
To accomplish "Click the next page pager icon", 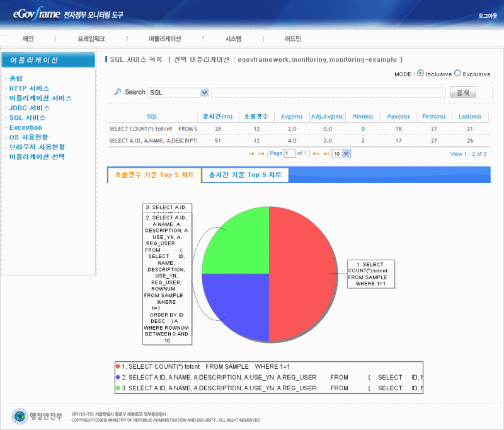I will click(316, 153).
